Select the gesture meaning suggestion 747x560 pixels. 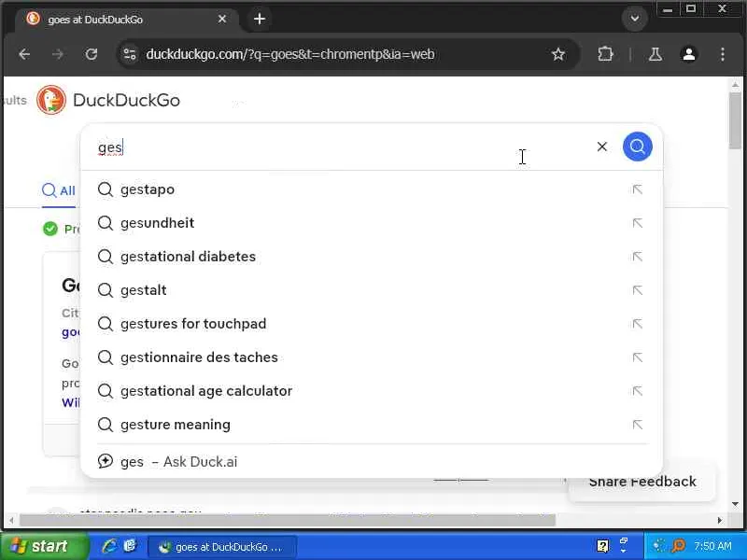[x=372, y=425]
